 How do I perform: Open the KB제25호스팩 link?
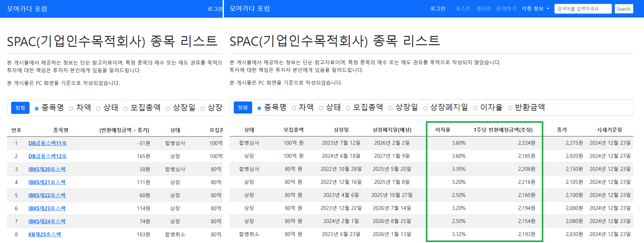[x=44, y=234]
